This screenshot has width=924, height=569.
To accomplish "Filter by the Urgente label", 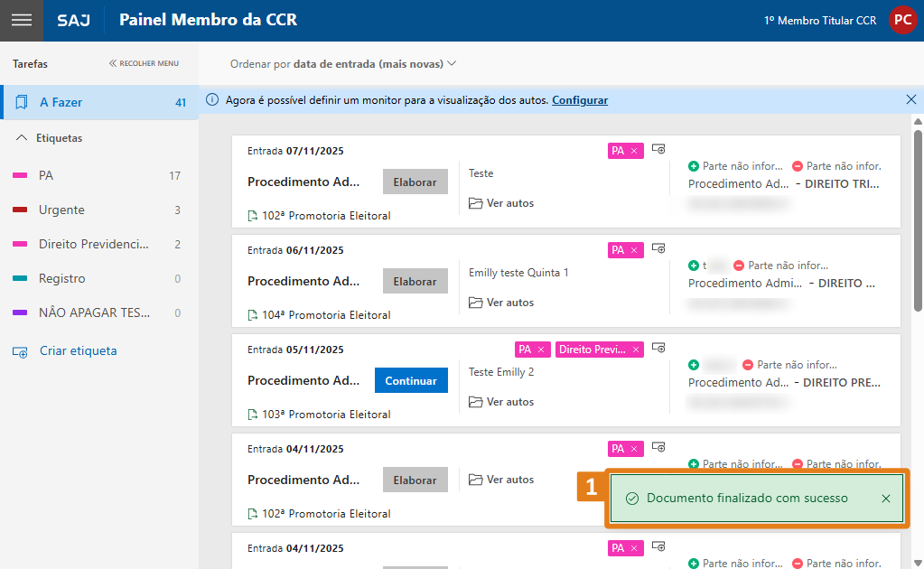I will (x=61, y=210).
